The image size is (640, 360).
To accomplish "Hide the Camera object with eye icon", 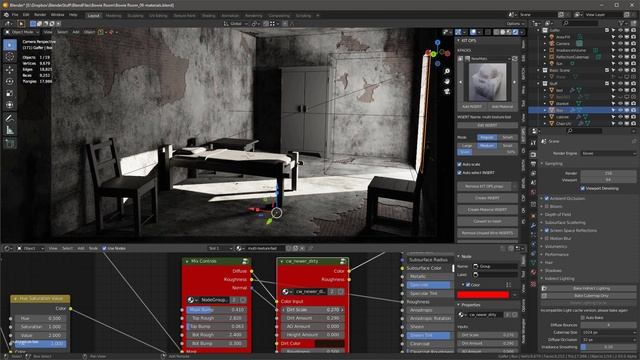I will [620, 44].
